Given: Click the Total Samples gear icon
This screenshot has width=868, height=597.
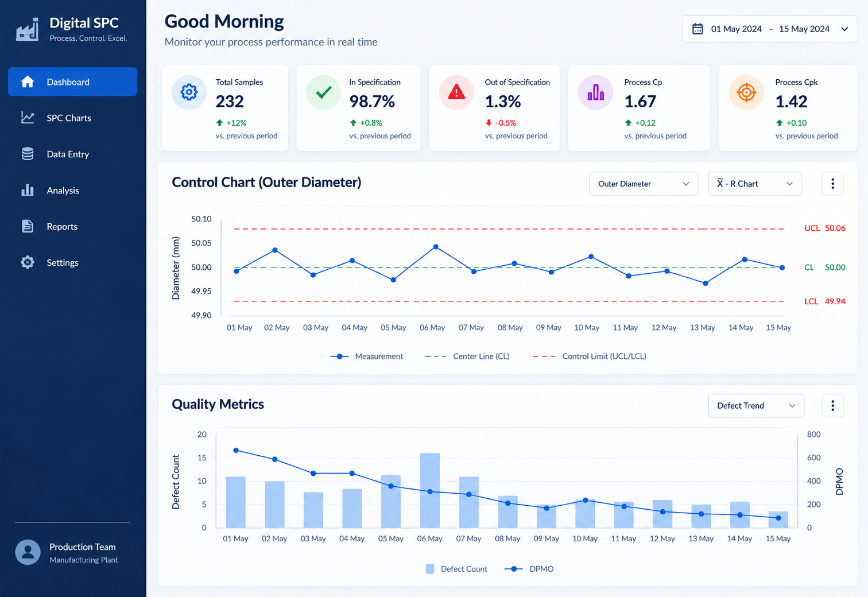Looking at the screenshot, I should 189,92.
